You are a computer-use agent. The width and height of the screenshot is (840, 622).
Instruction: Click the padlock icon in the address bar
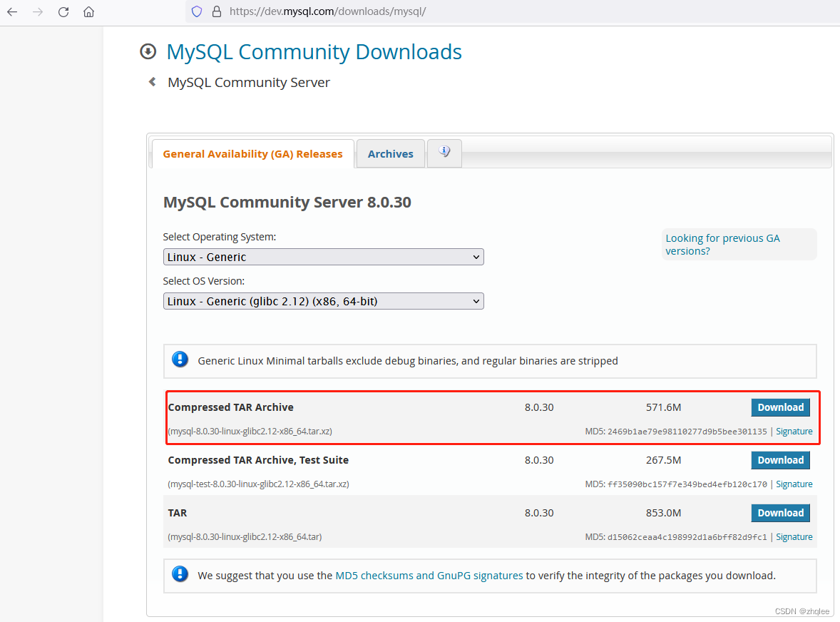tap(216, 11)
